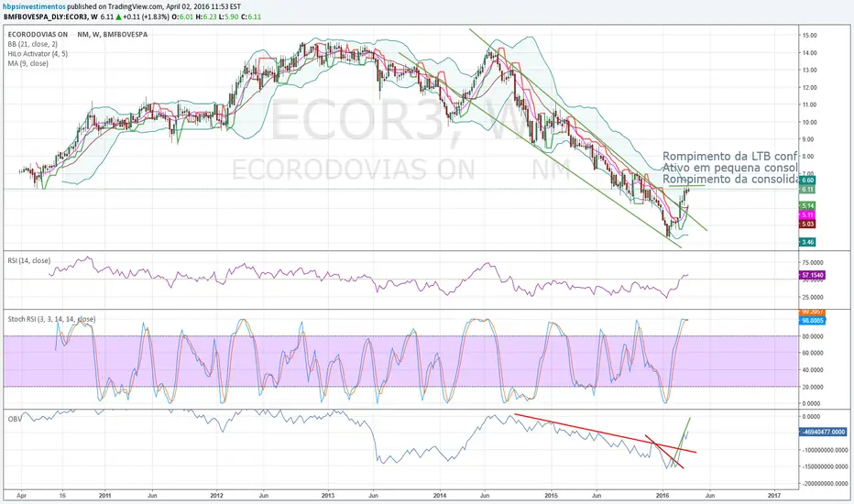This screenshot has height=504, width=854.
Task: Click the magenta 5.11 price tag
Action: 807,214
